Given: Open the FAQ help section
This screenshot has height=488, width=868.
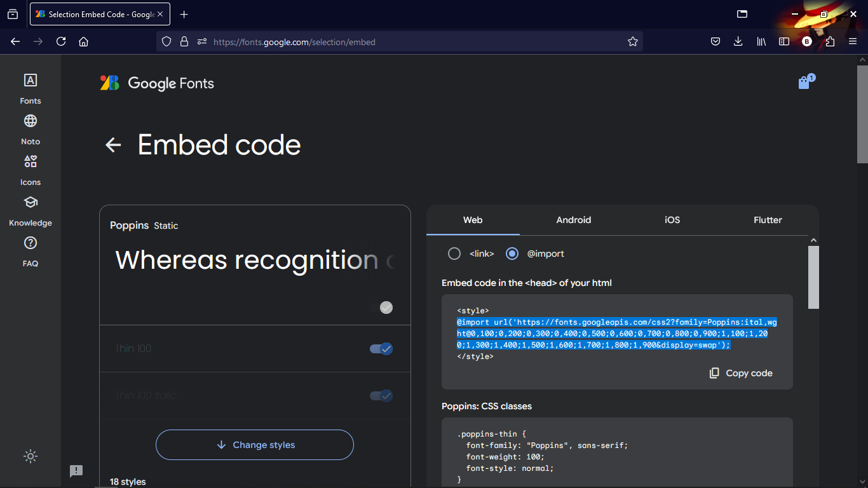Looking at the screenshot, I should (31, 251).
